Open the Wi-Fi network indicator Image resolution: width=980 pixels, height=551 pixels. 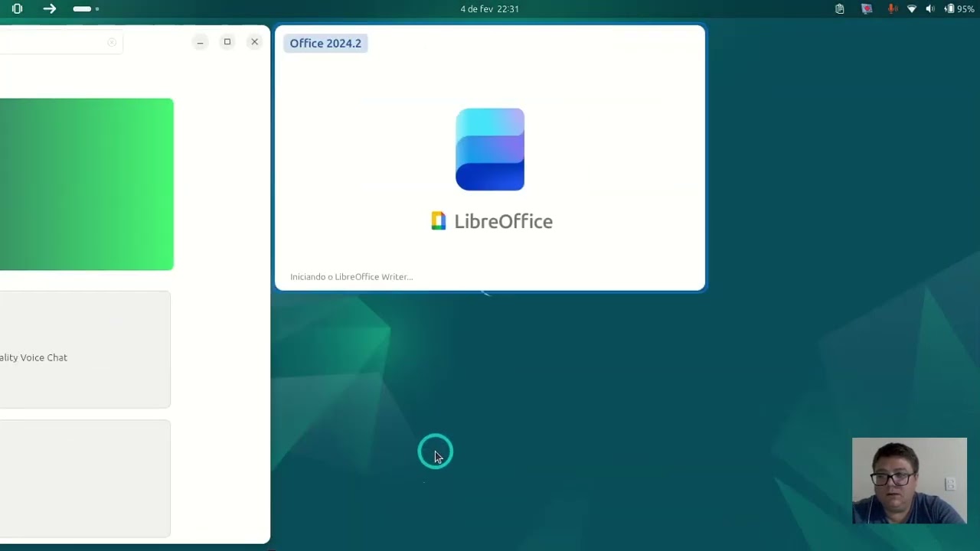point(912,8)
